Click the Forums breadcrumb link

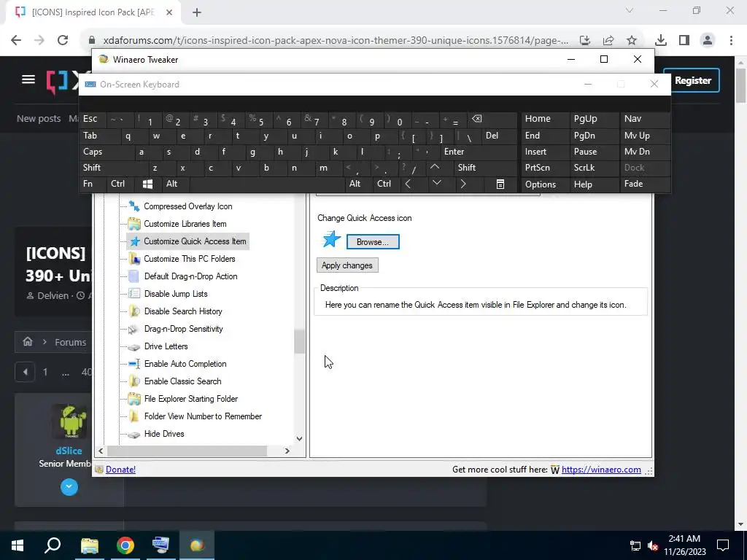[x=71, y=342]
